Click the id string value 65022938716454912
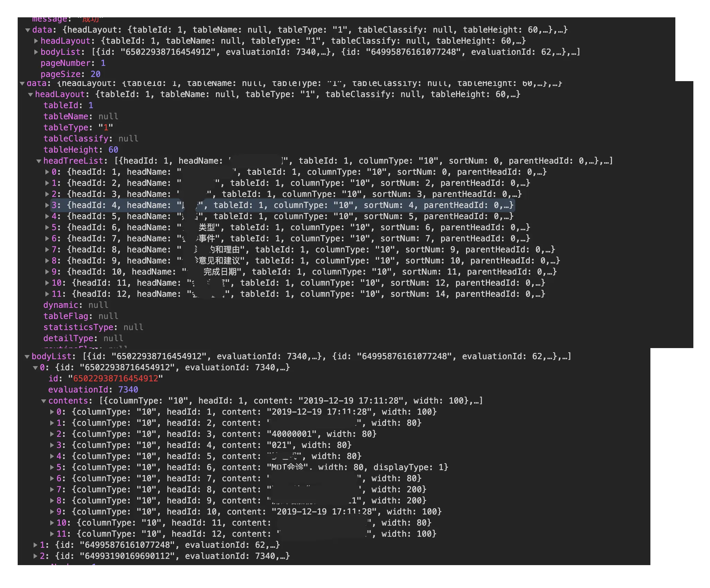 [115, 379]
